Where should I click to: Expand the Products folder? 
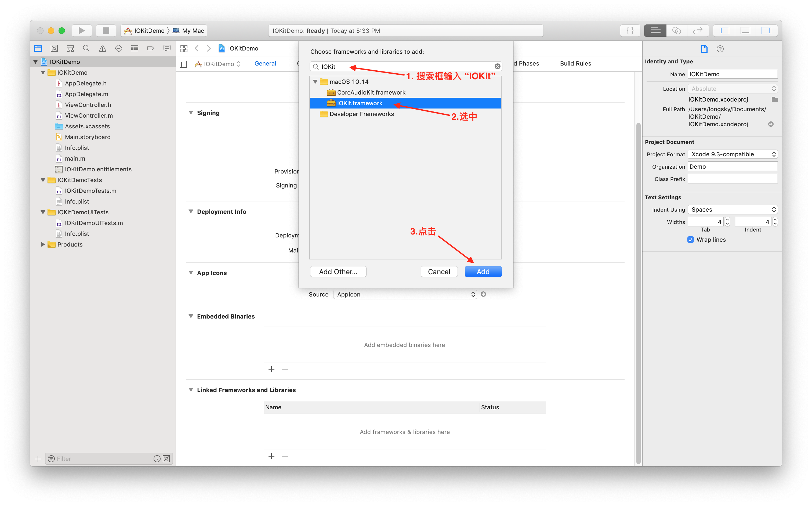coord(43,244)
